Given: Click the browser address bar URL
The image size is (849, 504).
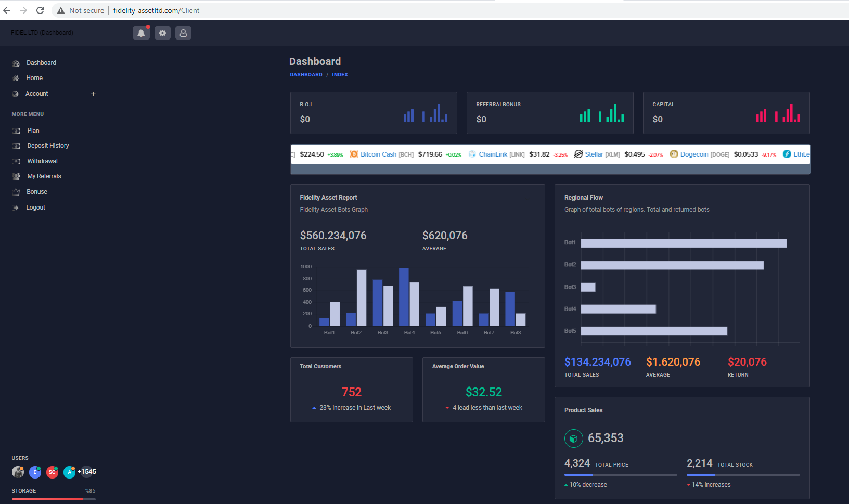Looking at the screenshot, I should tap(157, 10).
